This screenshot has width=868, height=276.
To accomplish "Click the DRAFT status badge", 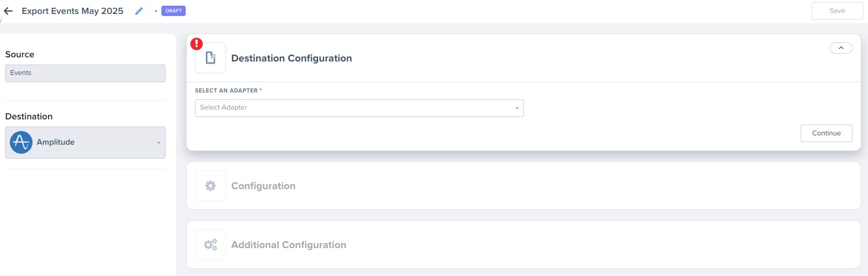I will [x=173, y=11].
